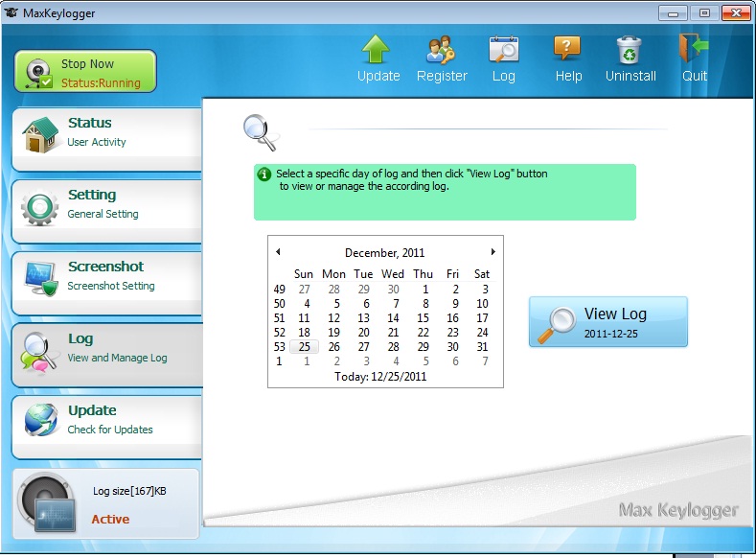The height and width of the screenshot is (558, 756).
Task: Go to previous month in calendar
Action: click(x=278, y=252)
